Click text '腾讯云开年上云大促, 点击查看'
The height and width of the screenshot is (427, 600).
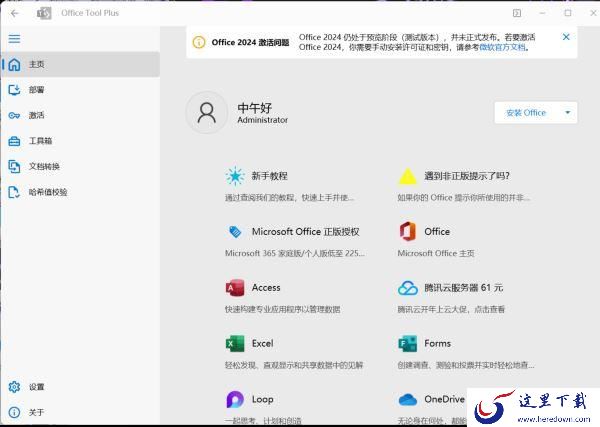(x=451, y=309)
